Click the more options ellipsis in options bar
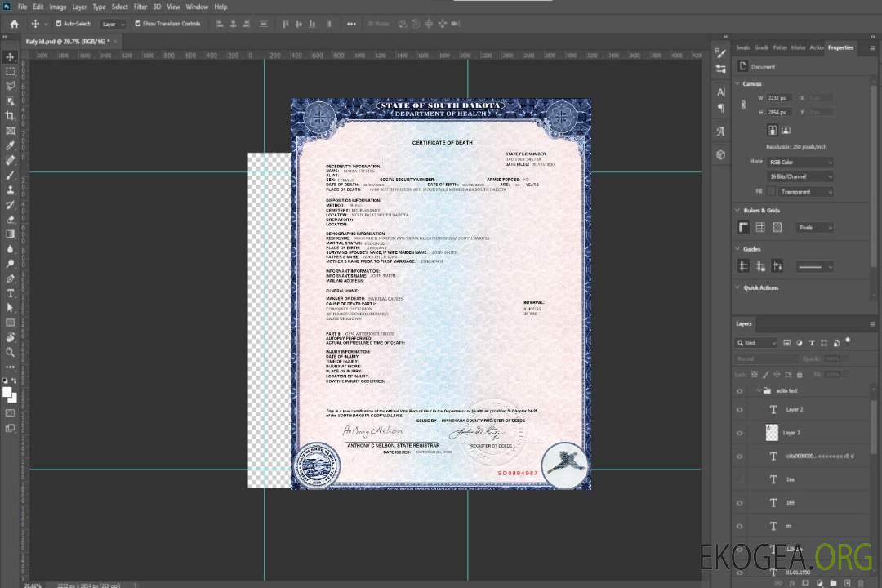This screenshot has width=882, height=588. click(x=351, y=24)
